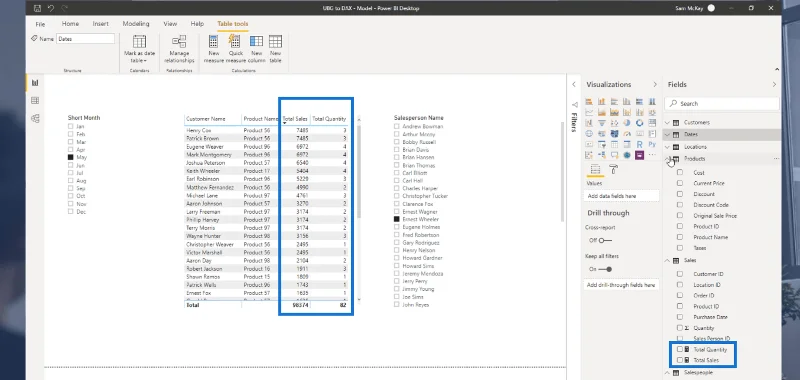Select the Donut chart visual
This screenshot has height=380, width=800.
tap(639, 123)
